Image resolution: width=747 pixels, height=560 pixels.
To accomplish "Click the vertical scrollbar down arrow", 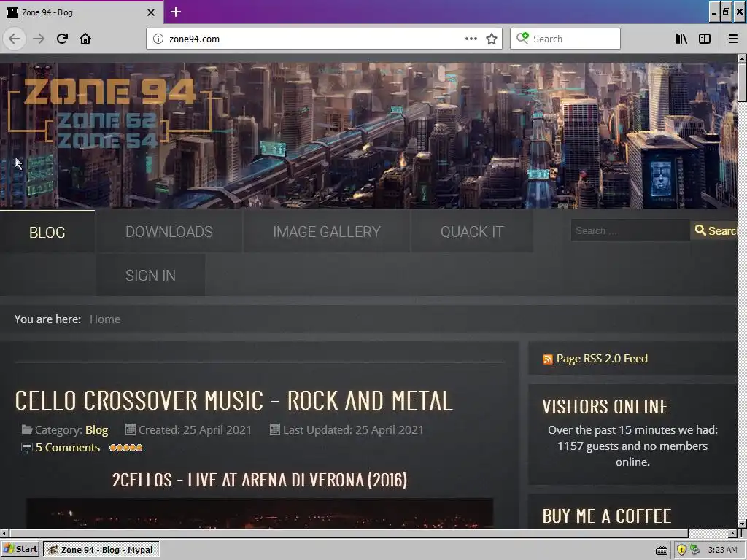I will [x=742, y=524].
